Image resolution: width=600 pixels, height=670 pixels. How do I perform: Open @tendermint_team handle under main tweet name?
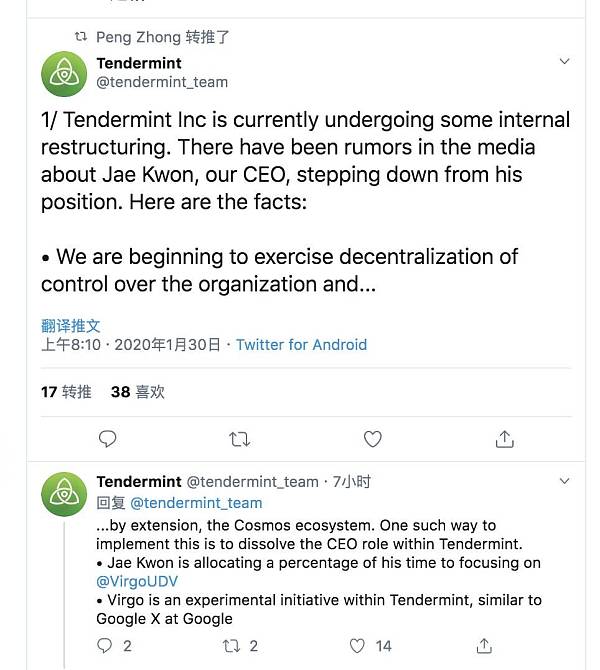pos(162,82)
